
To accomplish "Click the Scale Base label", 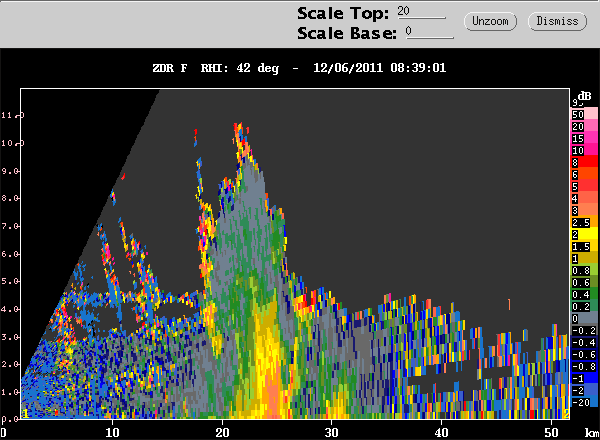I will (347, 33).
